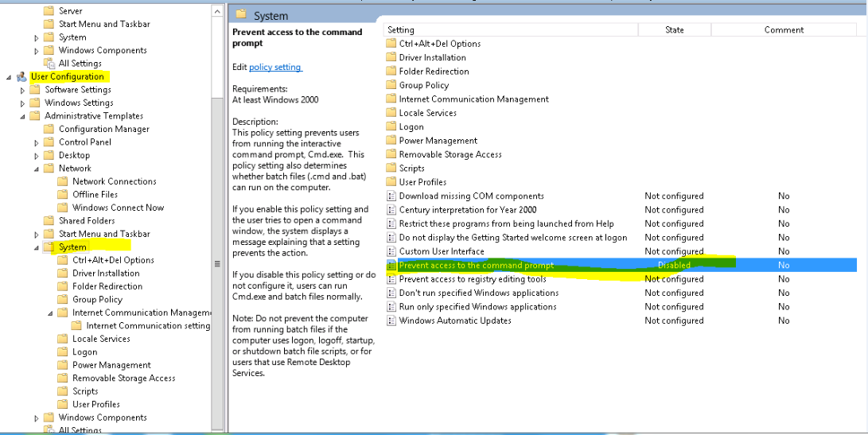The image size is (868, 435).
Task: Click the Windows Automatic Updates policy icon
Action: (x=391, y=320)
